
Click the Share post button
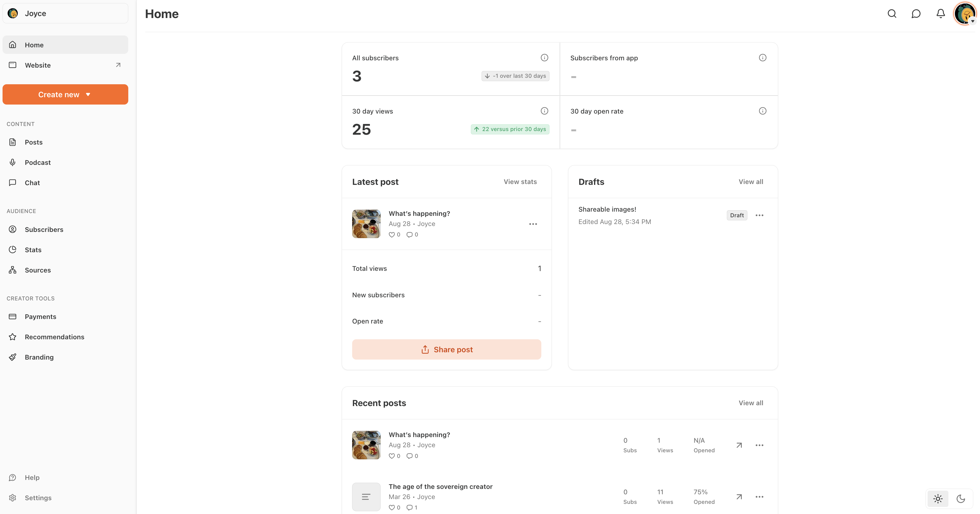pos(447,349)
